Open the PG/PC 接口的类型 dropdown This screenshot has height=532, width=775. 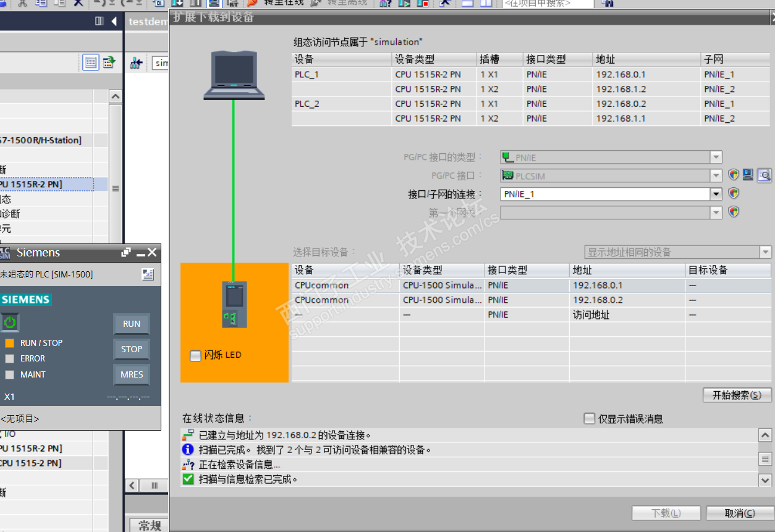[716, 158]
